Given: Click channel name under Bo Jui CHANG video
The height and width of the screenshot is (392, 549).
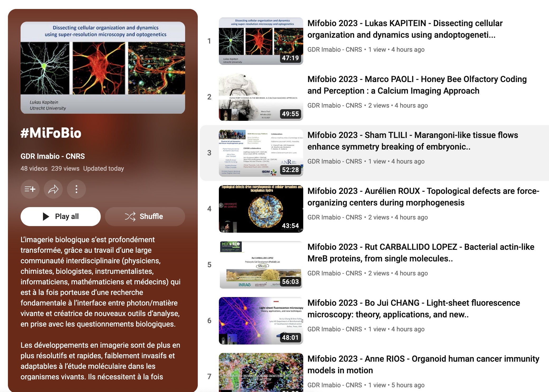Looking at the screenshot, I should (335, 329).
